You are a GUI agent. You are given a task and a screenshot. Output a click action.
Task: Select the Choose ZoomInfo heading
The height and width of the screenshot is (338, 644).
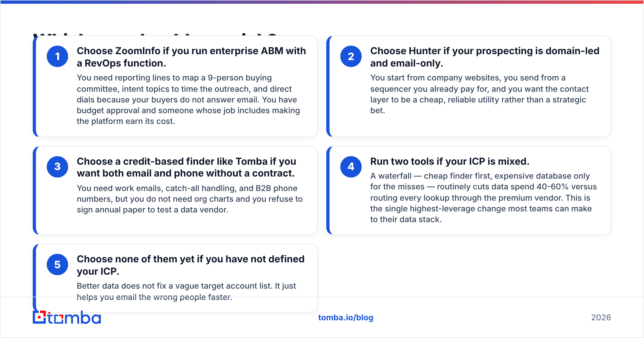tap(191, 57)
